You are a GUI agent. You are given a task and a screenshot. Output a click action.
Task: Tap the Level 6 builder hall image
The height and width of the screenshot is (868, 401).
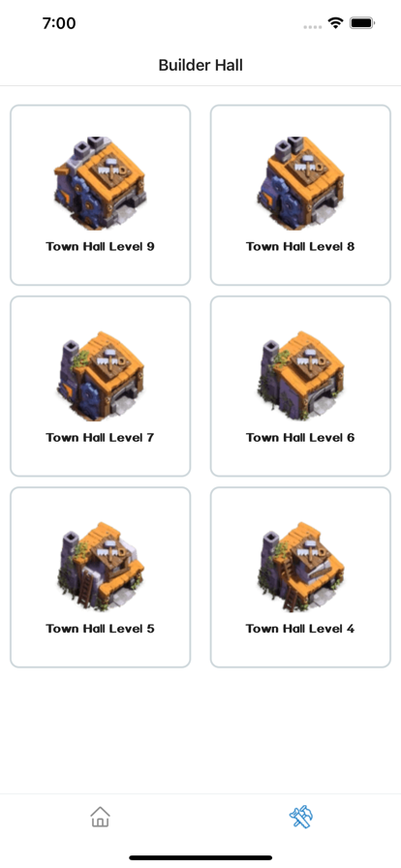[300, 375]
